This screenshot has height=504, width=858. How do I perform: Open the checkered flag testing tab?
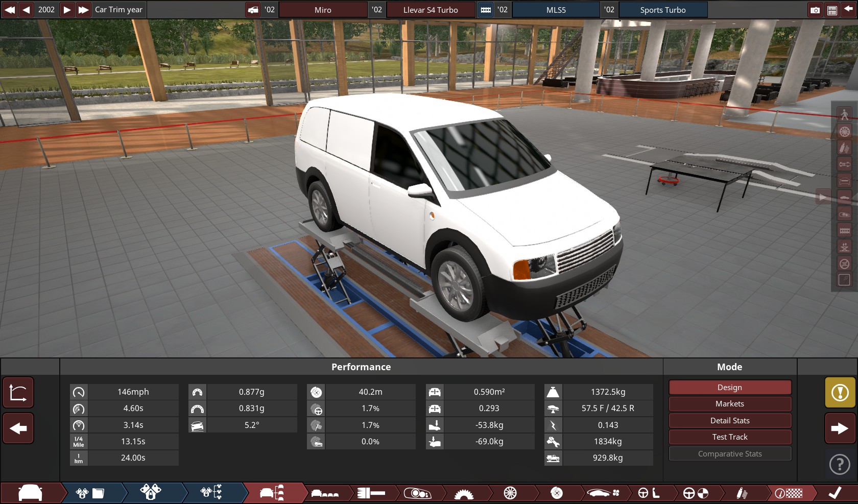click(x=789, y=493)
